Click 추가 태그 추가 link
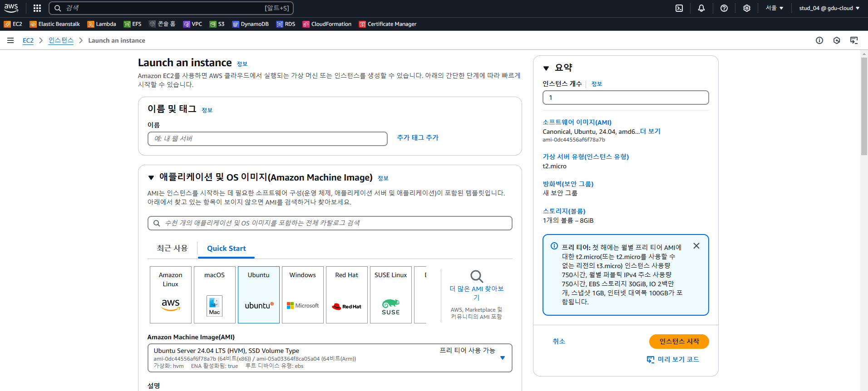The width and height of the screenshot is (868, 391). click(418, 137)
